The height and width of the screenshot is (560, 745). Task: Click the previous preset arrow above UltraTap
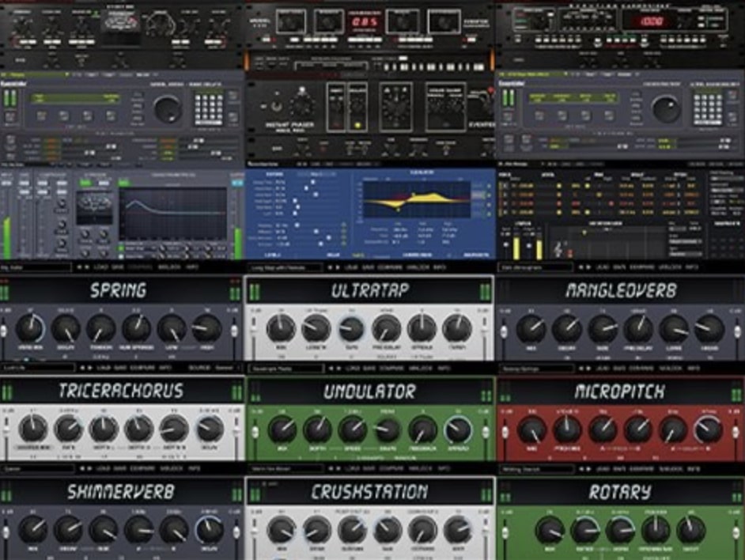click(331, 267)
